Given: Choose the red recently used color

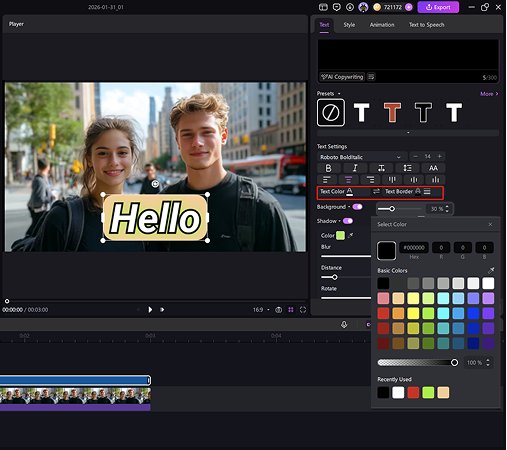Looking at the screenshot, I should (x=413, y=392).
